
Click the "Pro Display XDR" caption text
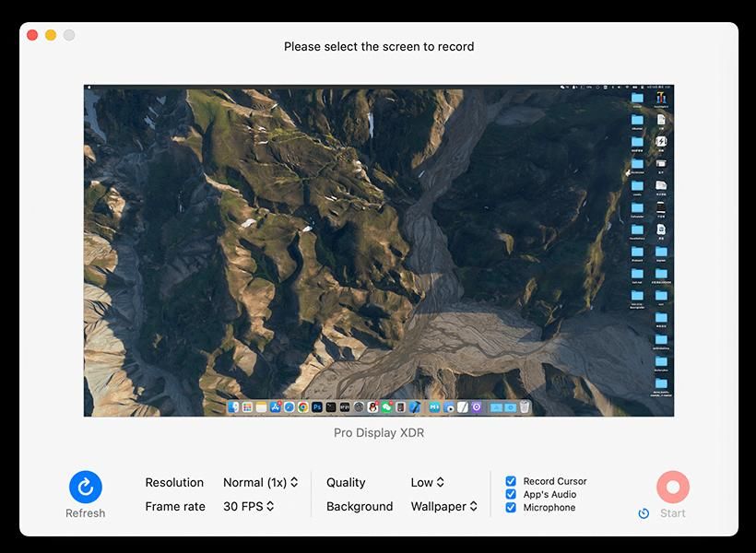click(x=379, y=432)
